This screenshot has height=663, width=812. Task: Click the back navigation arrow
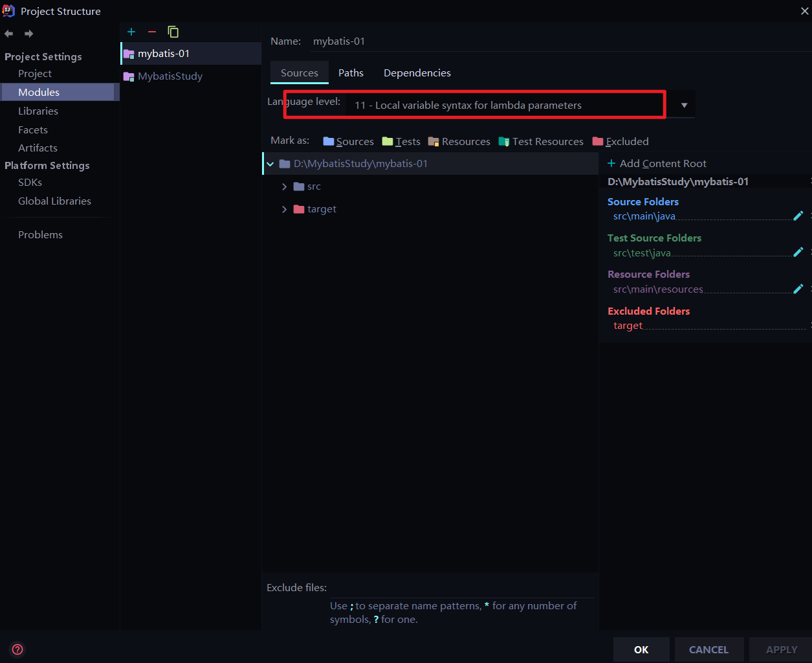pyautogui.click(x=8, y=34)
